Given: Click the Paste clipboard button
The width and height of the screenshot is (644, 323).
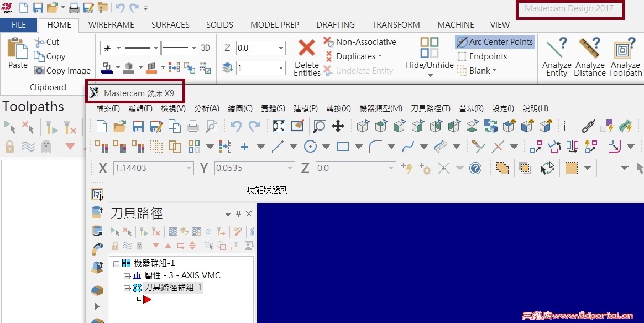Looking at the screenshot, I should [18, 53].
